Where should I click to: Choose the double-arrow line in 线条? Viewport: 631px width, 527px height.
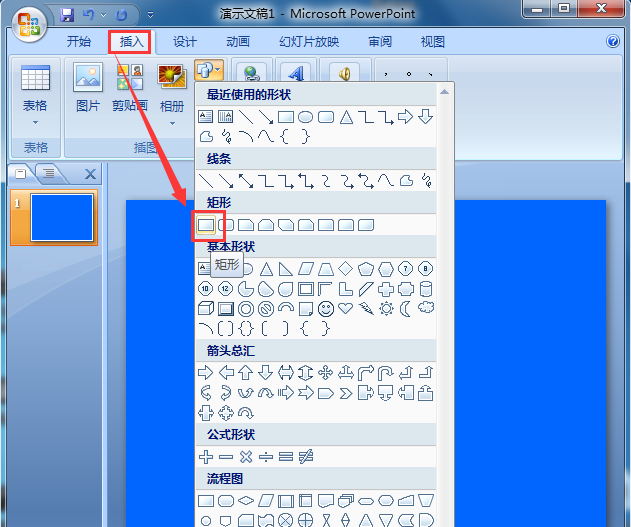tap(246, 181)
